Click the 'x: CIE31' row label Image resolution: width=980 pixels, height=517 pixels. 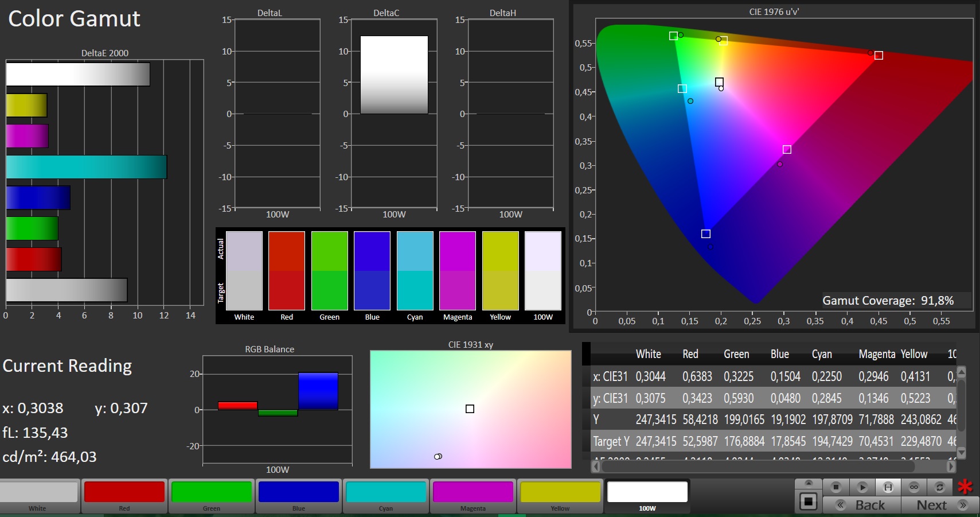tap(610, 376)
